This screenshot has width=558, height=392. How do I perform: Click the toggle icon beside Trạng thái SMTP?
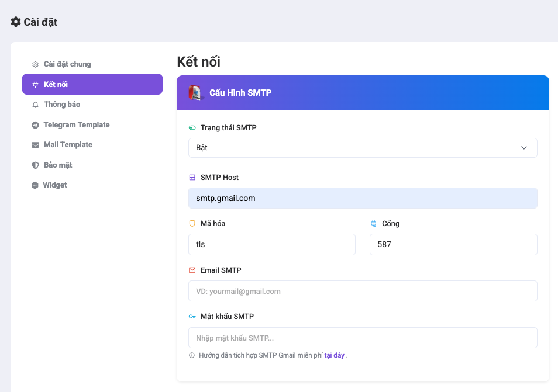pyautogui.click(x=192, y=127)
